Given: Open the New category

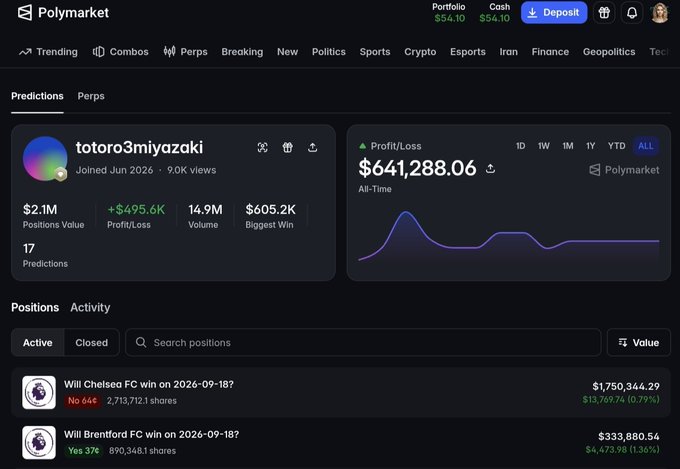Looking at the screenshot, I should pos(288,52).
